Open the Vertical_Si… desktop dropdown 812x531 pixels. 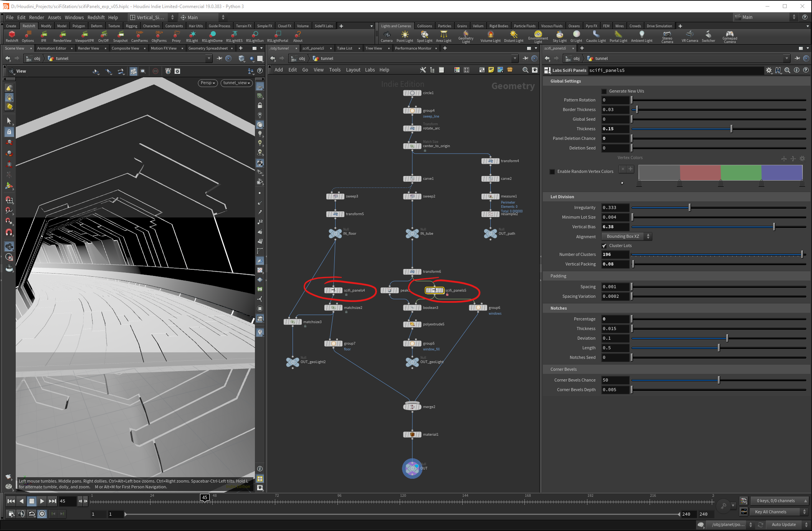(x=152, y=17)
